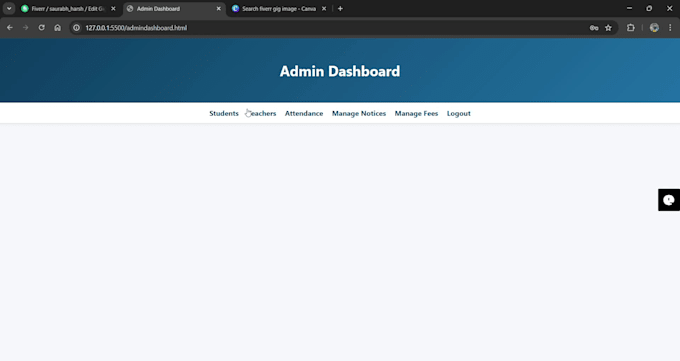The width and height of the screenshot is (680, 361).
Task: Log out of the dashboard
Action: pos(459,113)
